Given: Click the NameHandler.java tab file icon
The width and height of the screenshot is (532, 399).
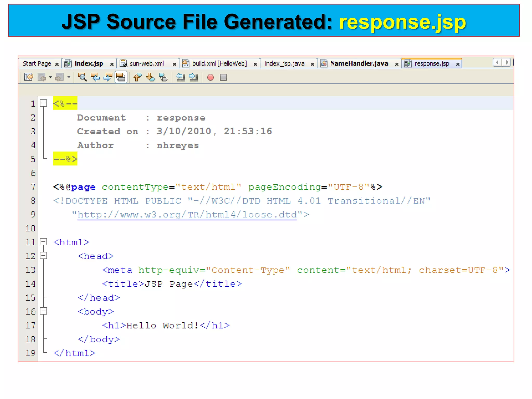Looking at the screenshot, I should tap(324, 63).
